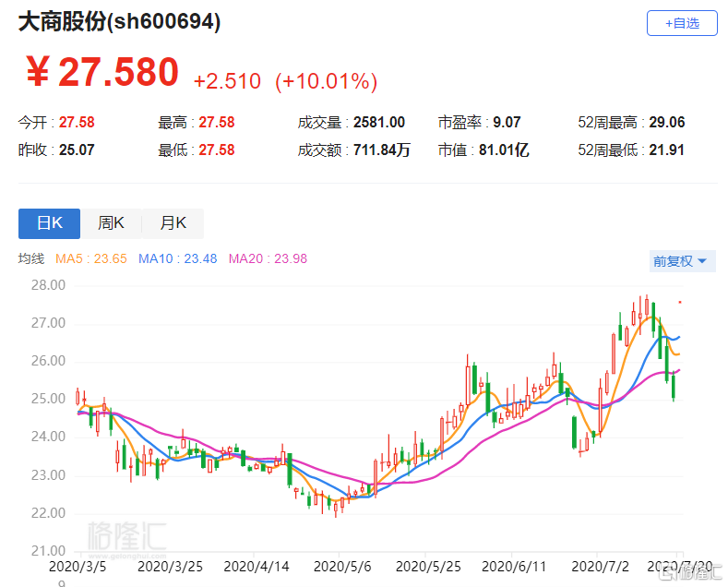The image size is (728, 587).
Task: Add stock via +自选 button
Action: pyautogui.click(x=682, y=23)
